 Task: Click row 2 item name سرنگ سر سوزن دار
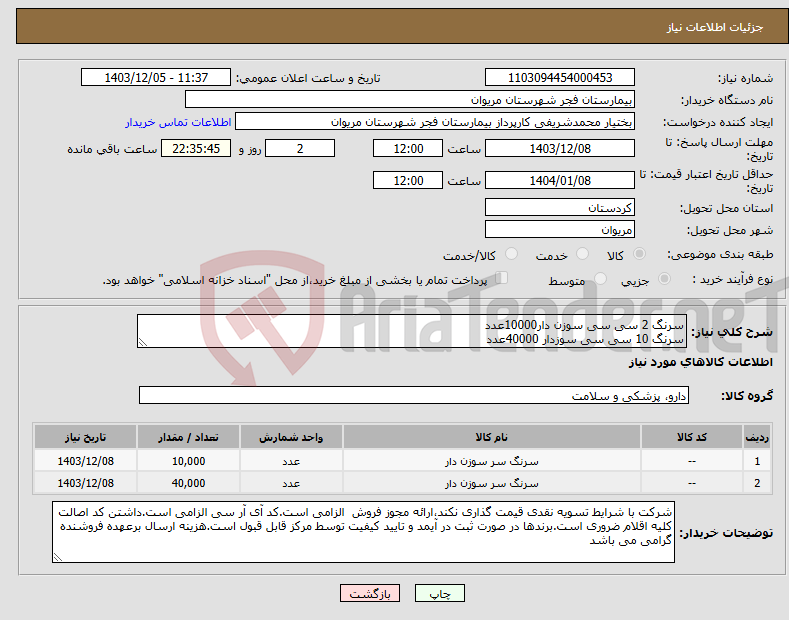click(492, 483)
